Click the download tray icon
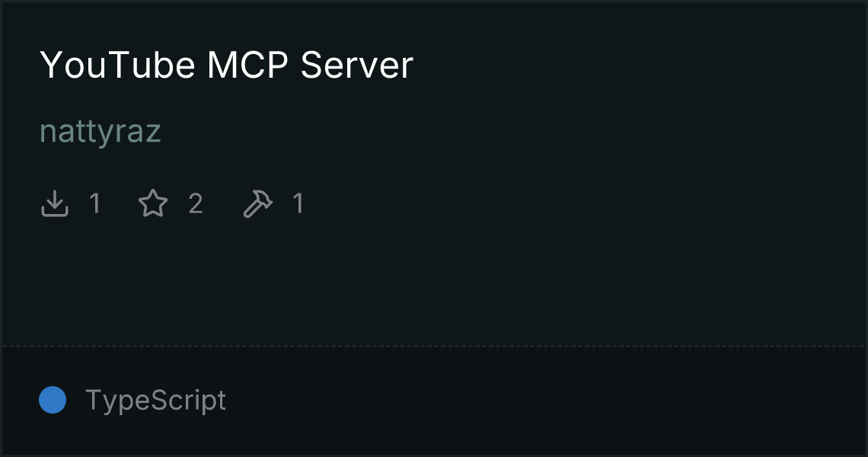This screenshot has height=457, width=868. tap(54, 203)
